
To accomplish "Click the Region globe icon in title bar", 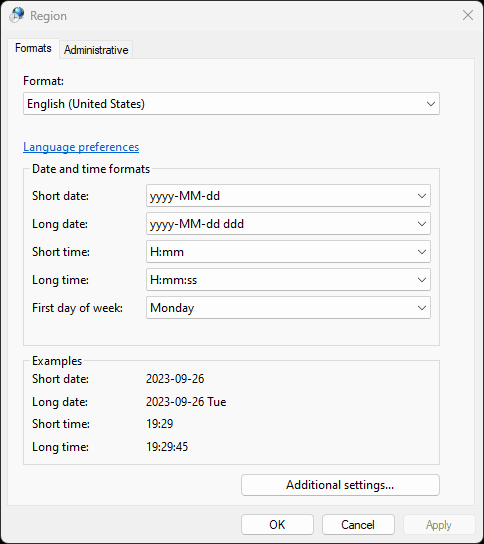I will [x=17, y=15].
